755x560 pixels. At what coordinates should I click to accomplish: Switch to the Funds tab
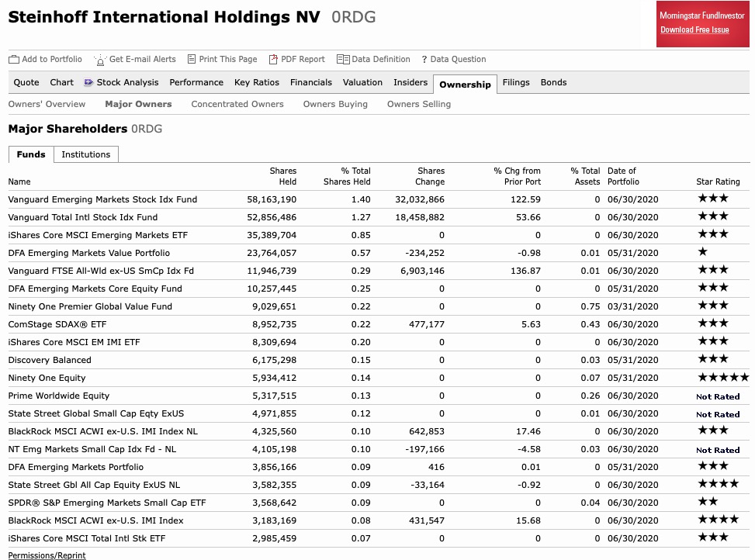(31, 154)
